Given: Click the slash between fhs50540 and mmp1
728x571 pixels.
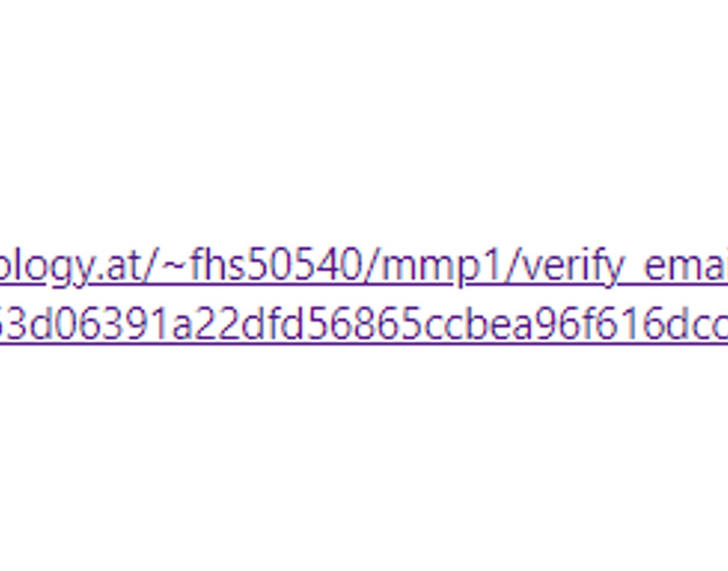Looking at the screenshot, I should pyautogui.click(x=371, y=267).
